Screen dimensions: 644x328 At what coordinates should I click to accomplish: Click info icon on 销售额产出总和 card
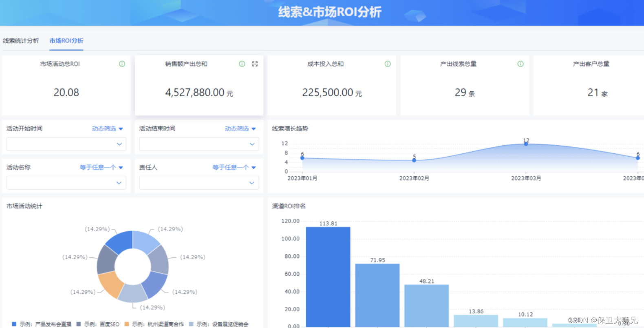click(x=242, y=64)
